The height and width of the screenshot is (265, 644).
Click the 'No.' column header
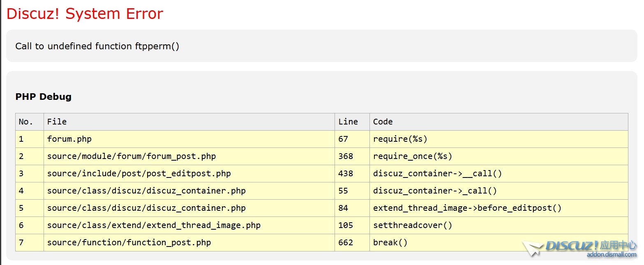click(30, 122)
